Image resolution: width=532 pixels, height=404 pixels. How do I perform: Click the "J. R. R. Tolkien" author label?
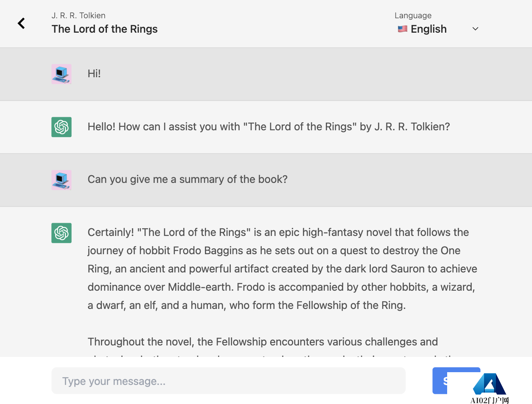(x=78, y=15)
